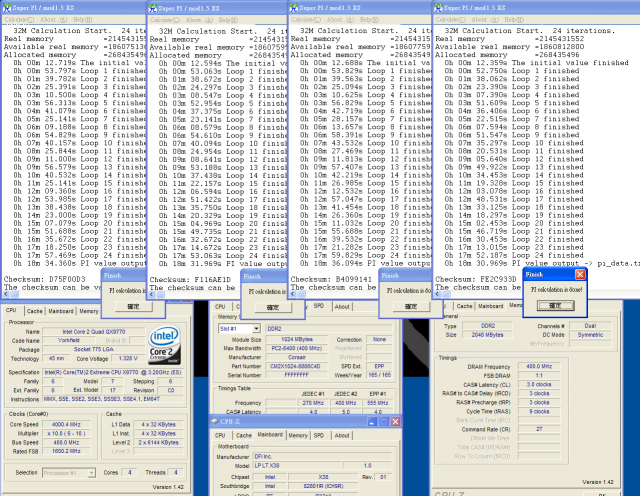This screenshot has width=640, height=496.
Task: Open About menu in checksum FE2C933D window
Action: [485, 20]
